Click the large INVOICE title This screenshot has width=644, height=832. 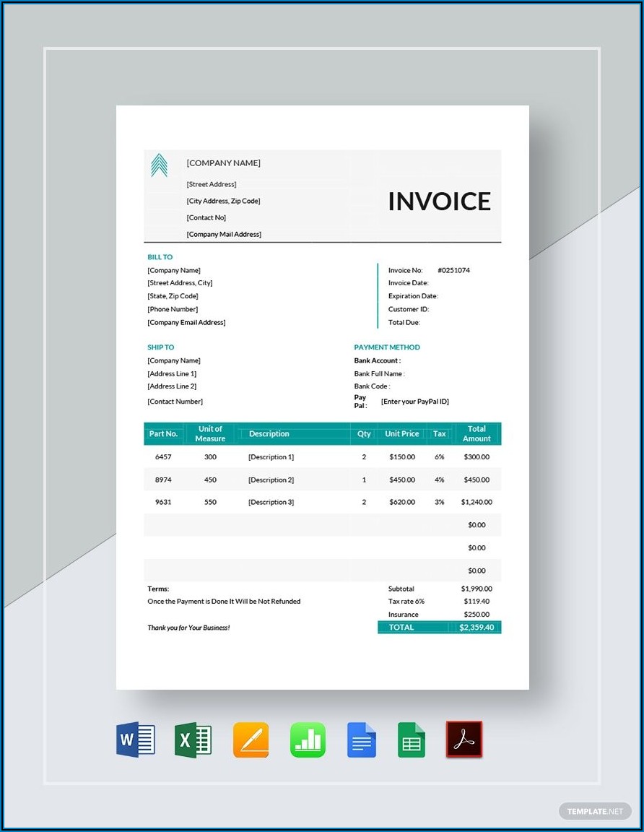(x=439, y=201)
